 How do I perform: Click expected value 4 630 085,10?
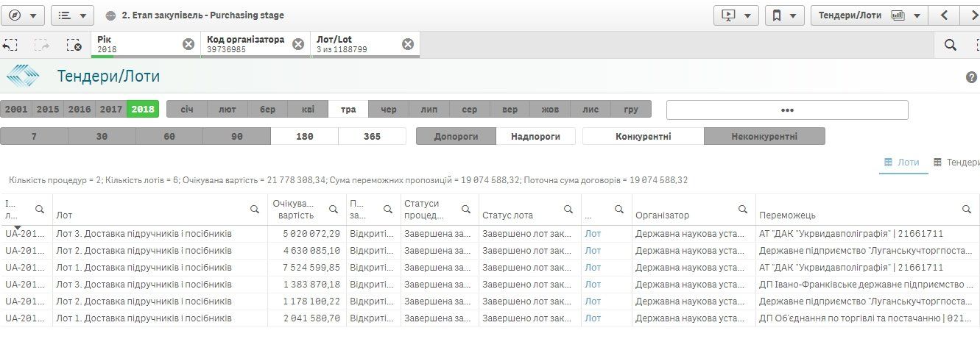click(x=311, y=251)
